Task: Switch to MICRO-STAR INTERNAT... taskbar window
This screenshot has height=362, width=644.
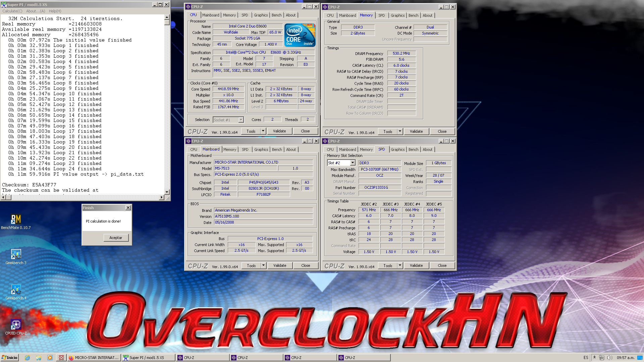Action: coord(94,358)
